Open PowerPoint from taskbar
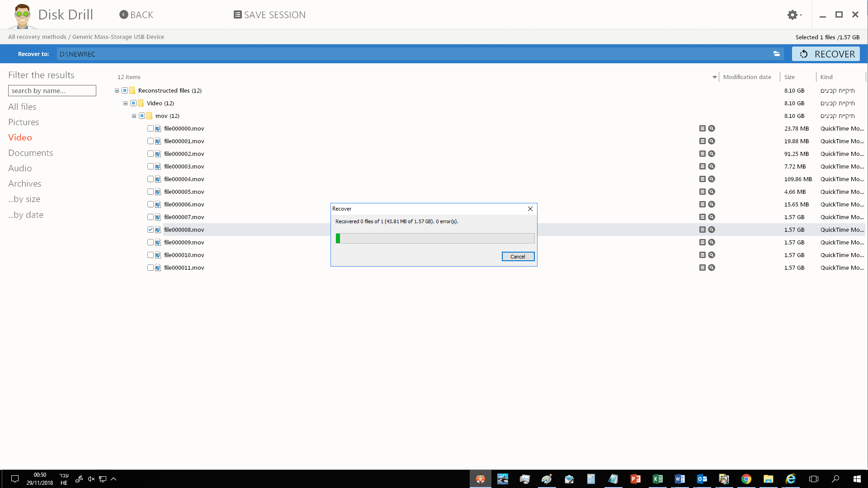 pos(636,479)
